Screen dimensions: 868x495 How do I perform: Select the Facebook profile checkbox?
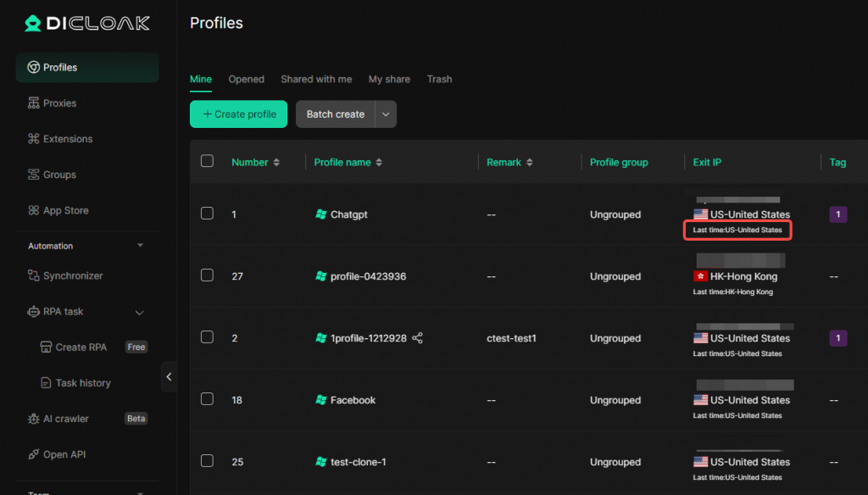207,398
